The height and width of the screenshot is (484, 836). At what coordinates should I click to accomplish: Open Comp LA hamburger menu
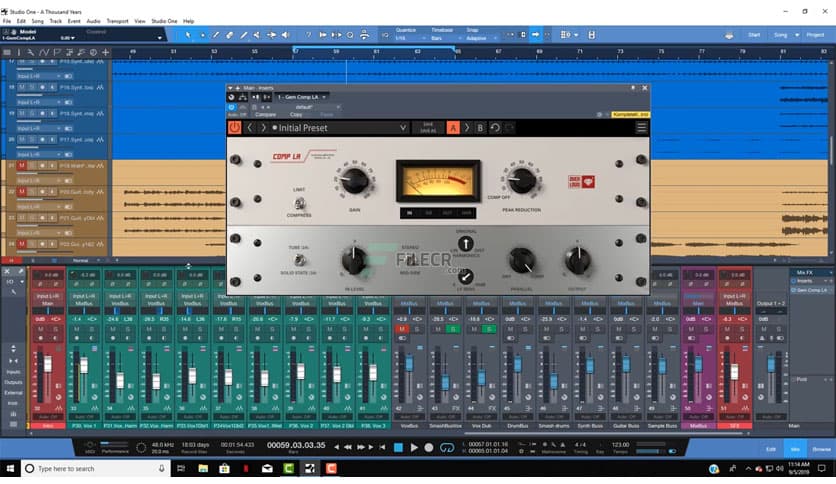[x=641, y=127]
